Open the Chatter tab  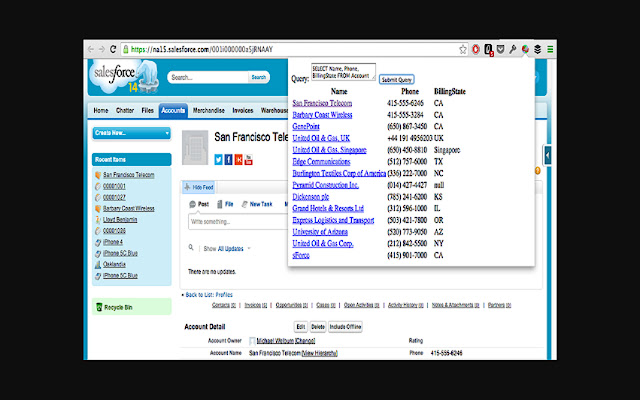125,110
